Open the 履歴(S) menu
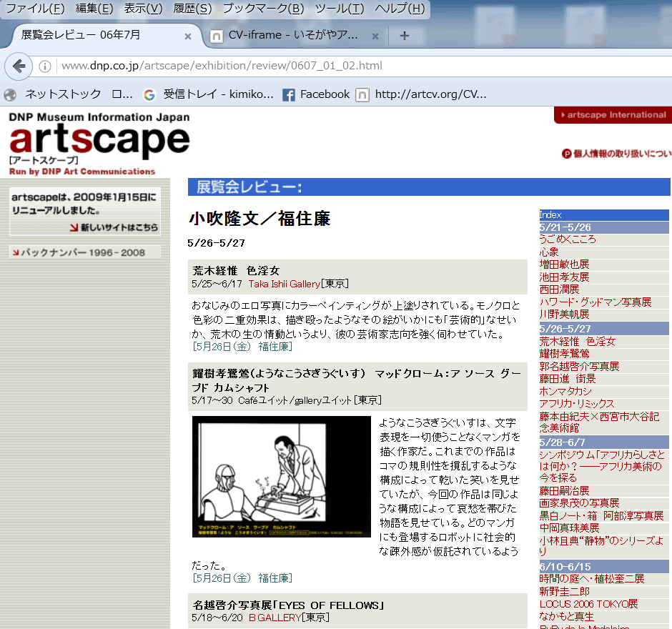This screenshot has height=629, width=672. pyautogui.click(x=192, y=8)
